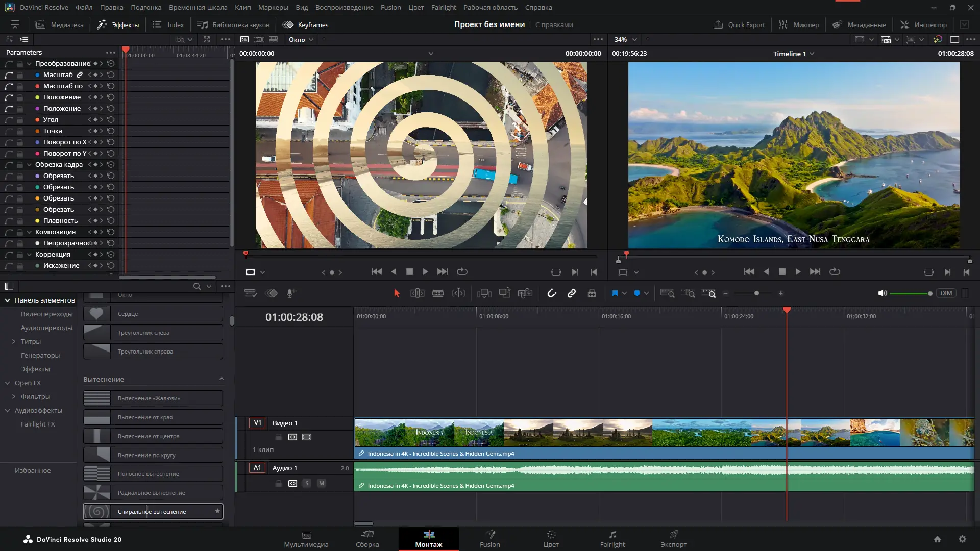This screenshot has width=980, height=551.
Task: Solo the Аудио 1 track
Action: 307,483
